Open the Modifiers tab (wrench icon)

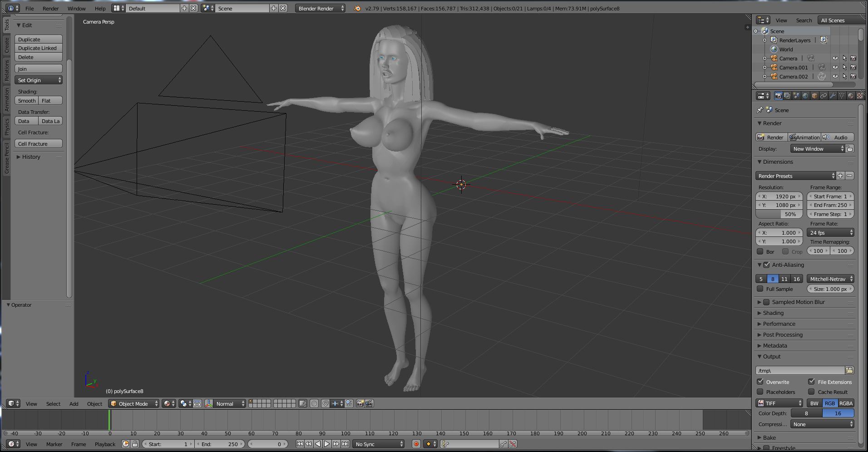833,96
